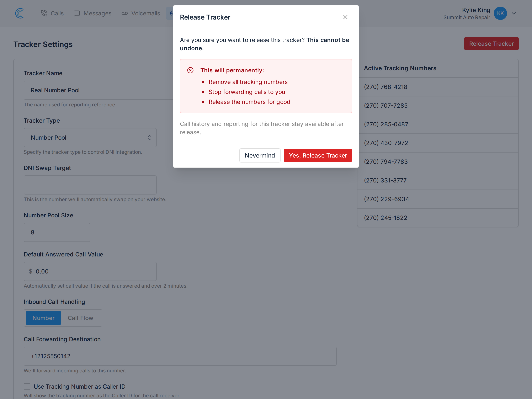Image resolution: width=532 pixels, height=399 pixels.
Task: Click the Number Pool select arrows
Action: pos(149,138)
